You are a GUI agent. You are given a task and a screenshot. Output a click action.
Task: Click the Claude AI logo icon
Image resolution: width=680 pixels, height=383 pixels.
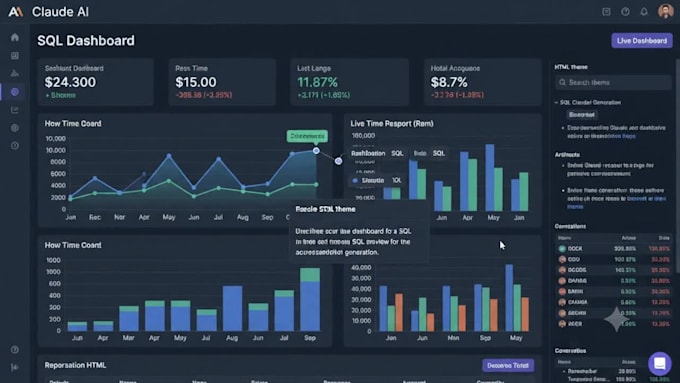(16, 12)
